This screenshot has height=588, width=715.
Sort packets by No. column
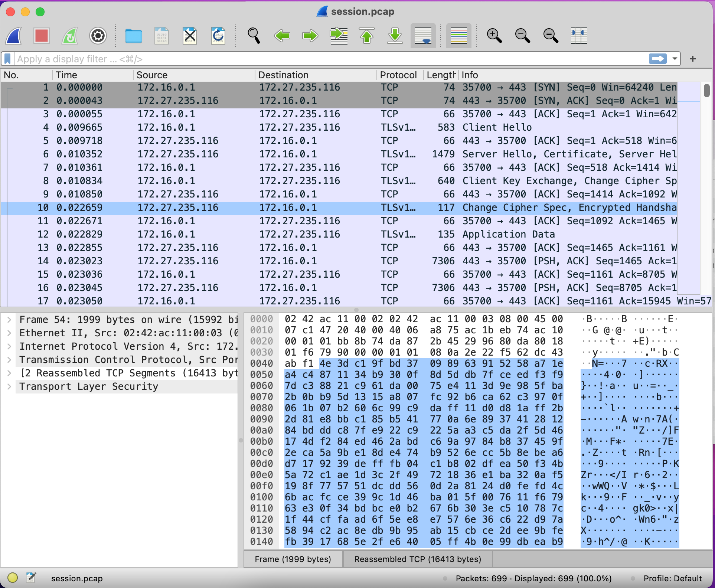pos(26,75)
